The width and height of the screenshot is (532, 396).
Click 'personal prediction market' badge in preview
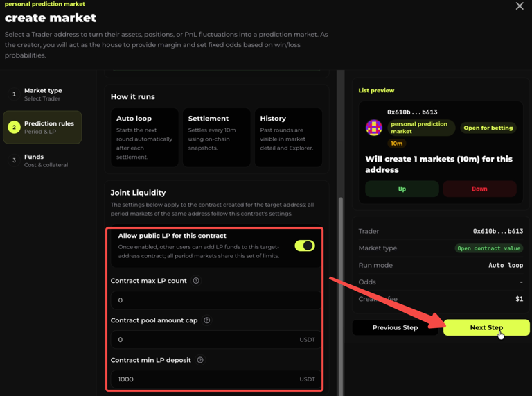420,128
